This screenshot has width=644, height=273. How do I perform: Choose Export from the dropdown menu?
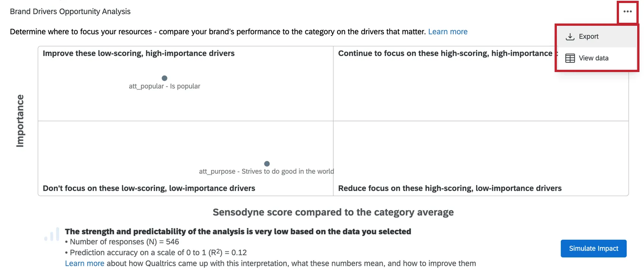coord(589,36)
